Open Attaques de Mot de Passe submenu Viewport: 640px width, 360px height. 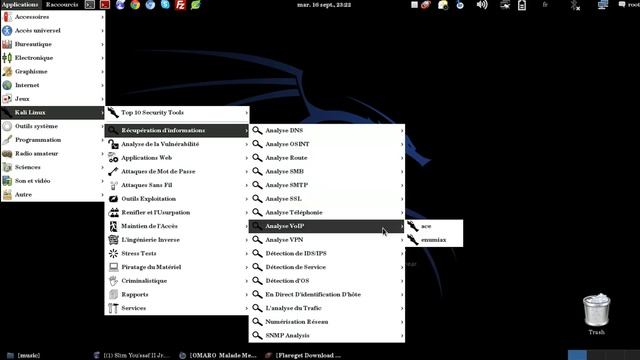point(177,171)
